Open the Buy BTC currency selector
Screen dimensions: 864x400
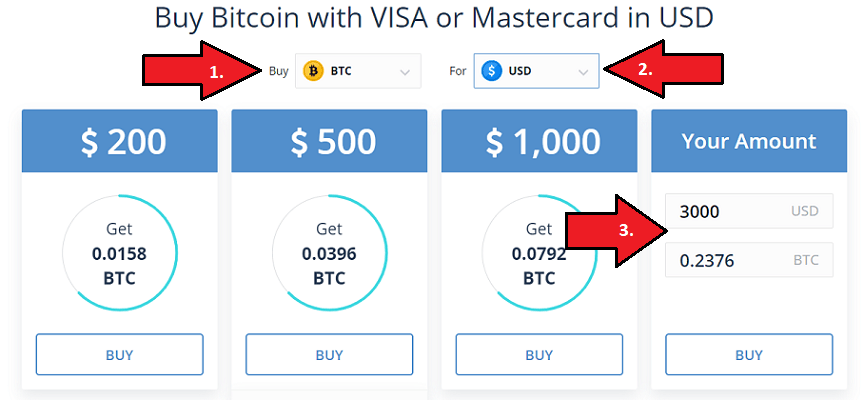pos(358,71)
